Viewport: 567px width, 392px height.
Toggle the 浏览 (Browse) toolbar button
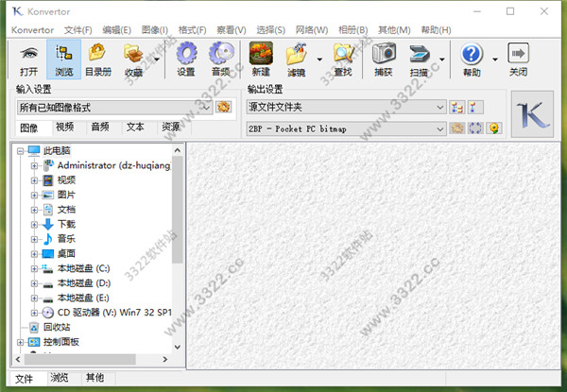pos(63,60)
